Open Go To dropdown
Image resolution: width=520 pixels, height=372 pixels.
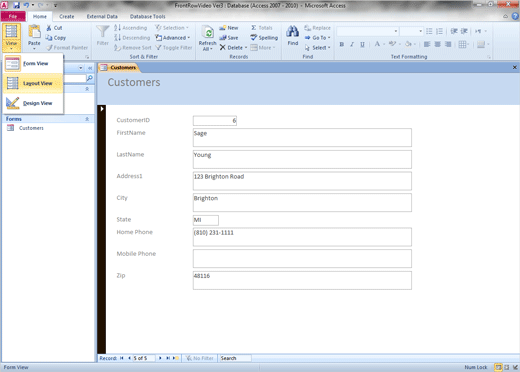click(x=317, y=38)
